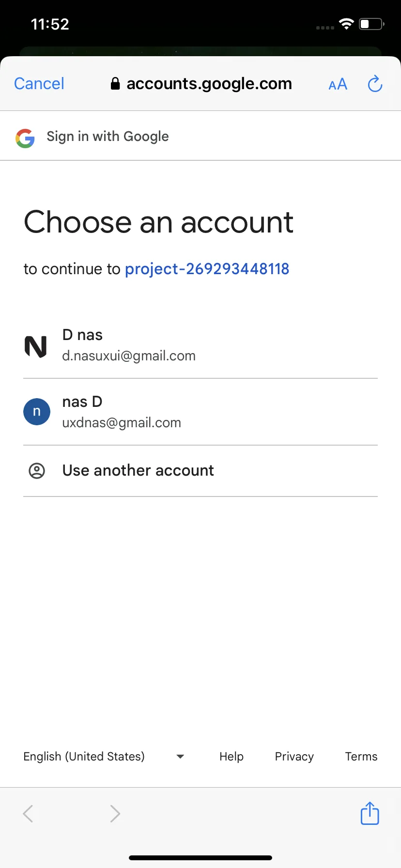Open the English (United States) language dropdown

[x=104, y=757]
